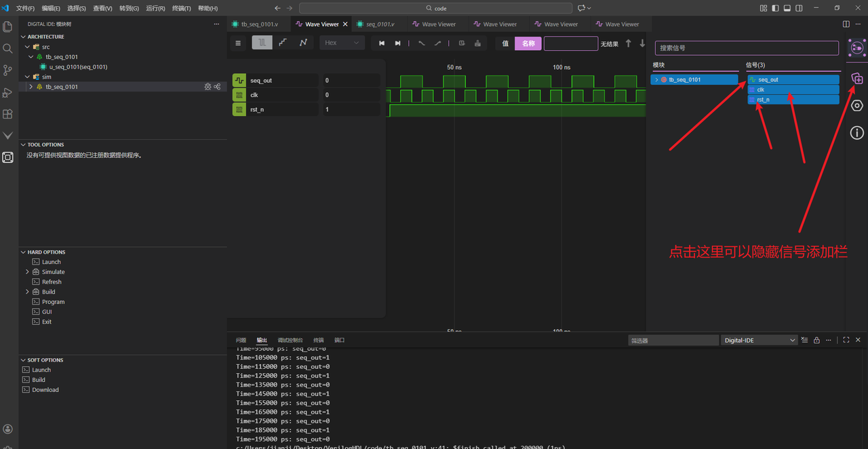The width and height of the screenshot is (868, 449).
Task: Open the Source Control icon in activity bar
Action: tap(8, 71)
